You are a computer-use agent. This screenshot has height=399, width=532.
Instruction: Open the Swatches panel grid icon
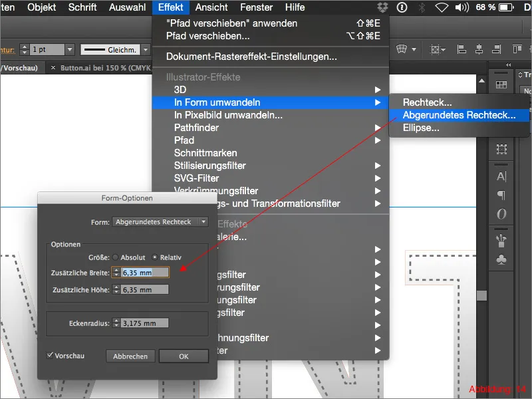tap(501, 84)
